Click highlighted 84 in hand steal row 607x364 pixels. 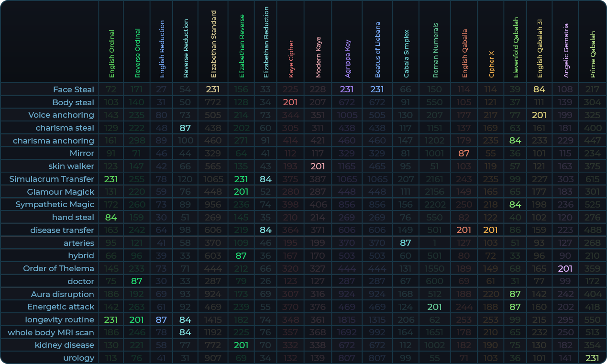(111, 217)
